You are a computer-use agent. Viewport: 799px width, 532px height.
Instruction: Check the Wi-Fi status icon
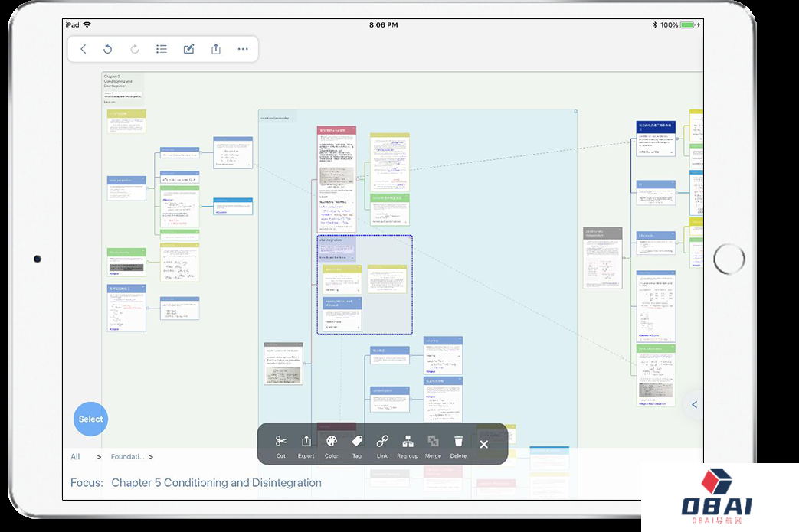[x=87, y=24]
